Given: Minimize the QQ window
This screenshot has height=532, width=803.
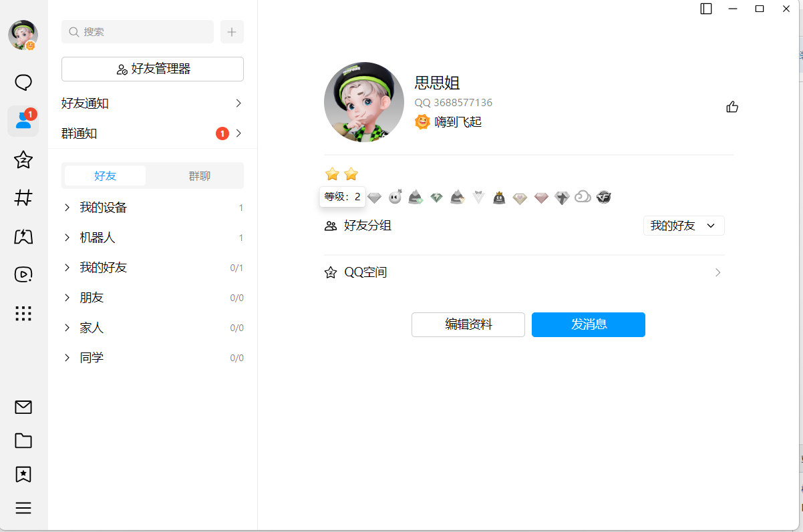Looking at the screenshot, I should point(733,9).
